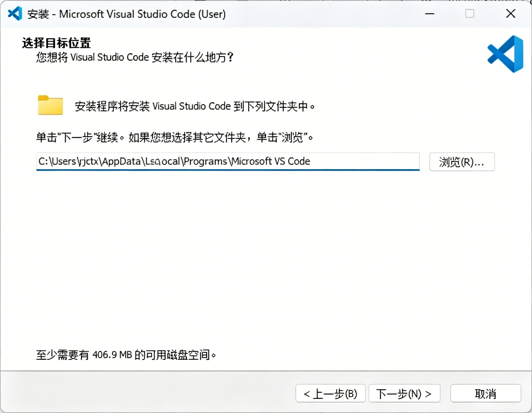Go back with the 上一步(B) button
Viewport: 532px width, 413px height.
click(330, 394)
